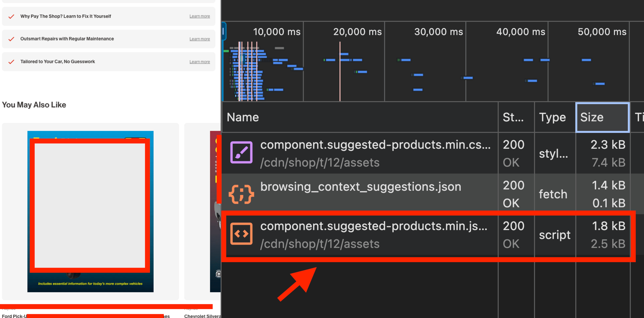The image size is (644, 318).
Task: Click the 'You May Also Like' heading
Action: (x=34, y=105)
